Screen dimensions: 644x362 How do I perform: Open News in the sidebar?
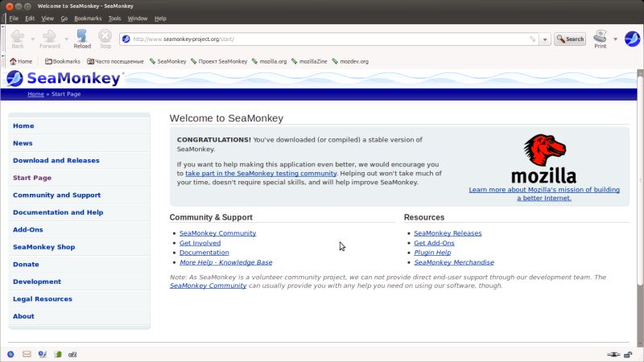pyautogui.click(x=23, y=143)
